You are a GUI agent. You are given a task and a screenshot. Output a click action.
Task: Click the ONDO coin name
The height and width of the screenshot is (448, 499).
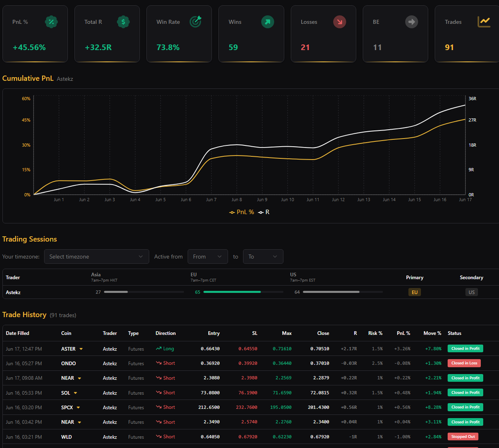pos(69,364)
